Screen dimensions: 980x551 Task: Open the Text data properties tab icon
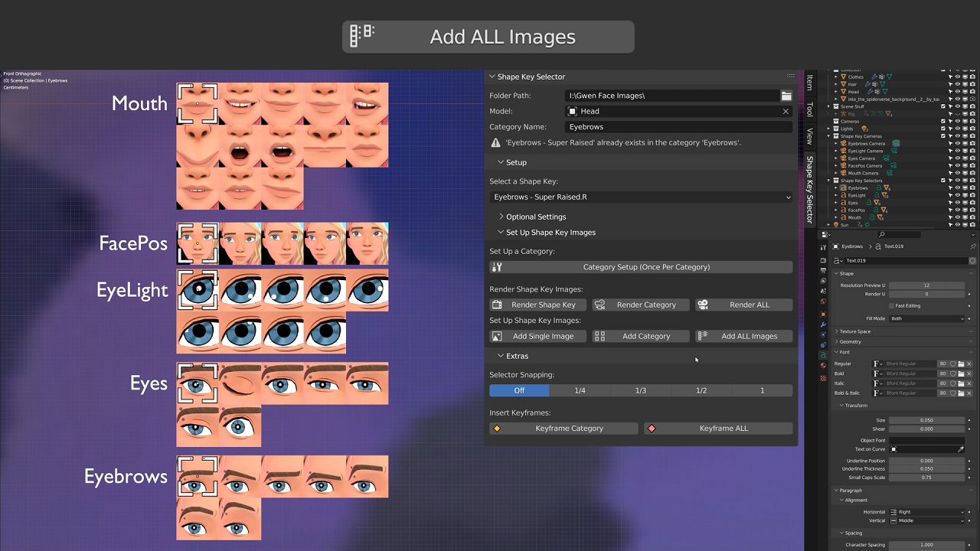point(823,355)
